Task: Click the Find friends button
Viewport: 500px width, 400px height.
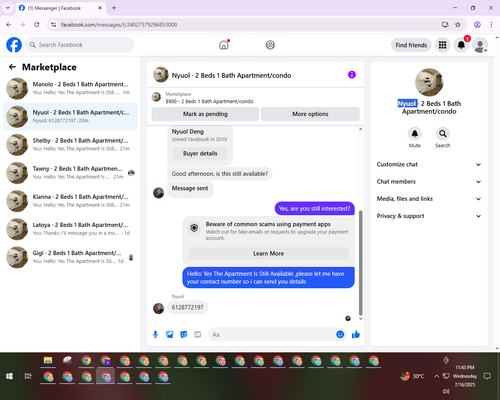Action: tap(411, 45)
